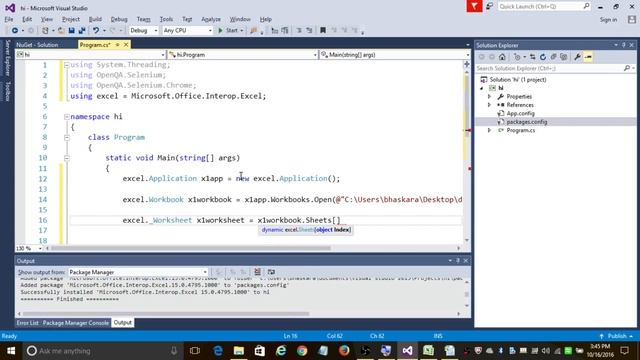The width and height of the screenshot is (640, 360).
Task: Open the Analyze menu
Action: coord(211,19)
